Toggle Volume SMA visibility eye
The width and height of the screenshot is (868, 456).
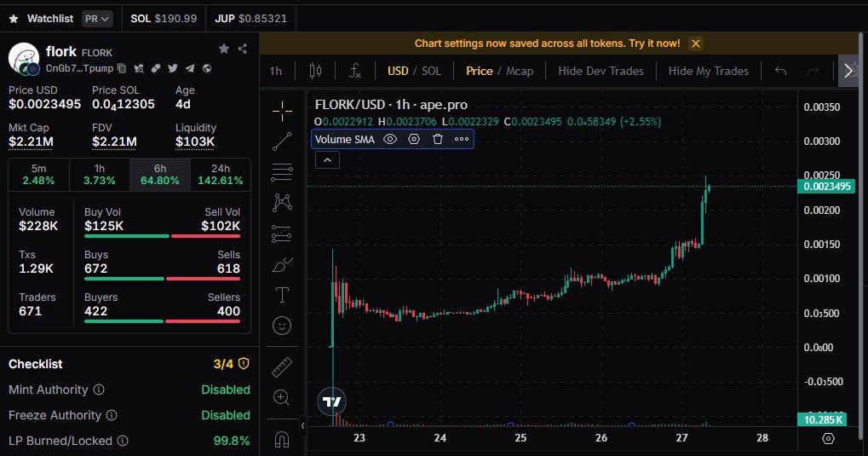click(x=390, y=139)
